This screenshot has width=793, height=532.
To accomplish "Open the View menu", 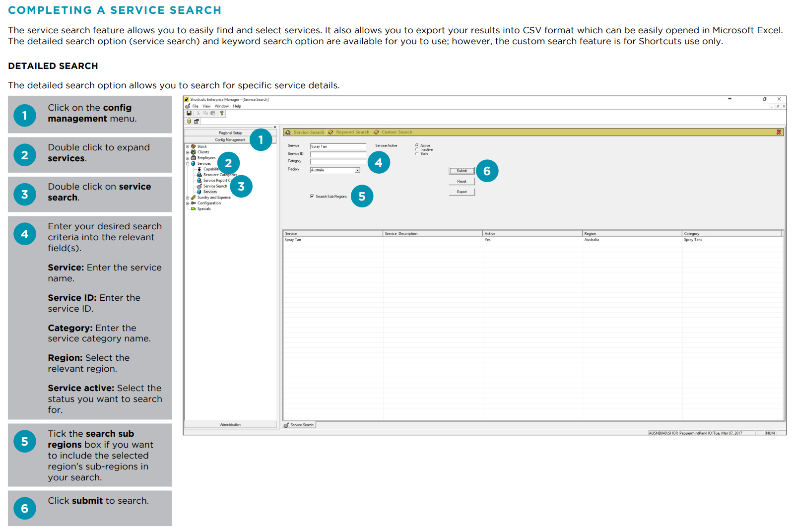I will pos(206,106).
